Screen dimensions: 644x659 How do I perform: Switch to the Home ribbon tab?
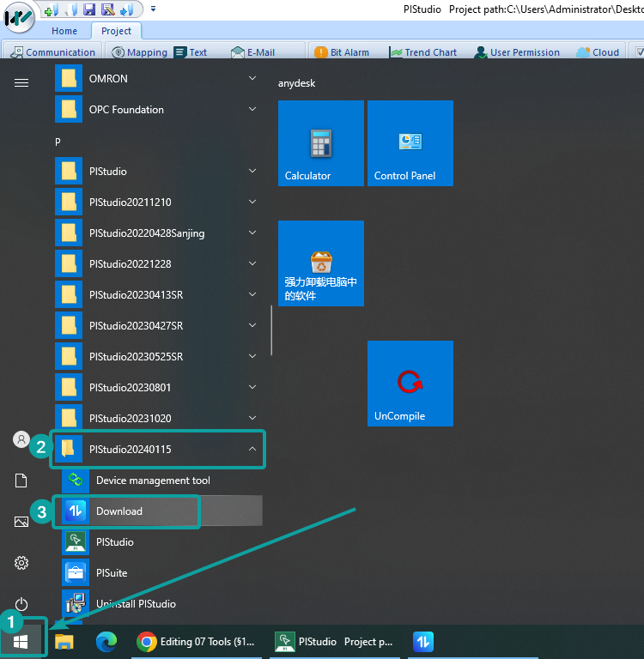tap(64, 31)
